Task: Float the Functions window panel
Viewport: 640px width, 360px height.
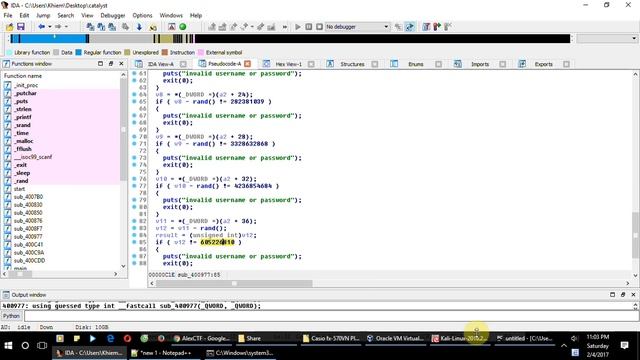Action: [x=111, y=64]
